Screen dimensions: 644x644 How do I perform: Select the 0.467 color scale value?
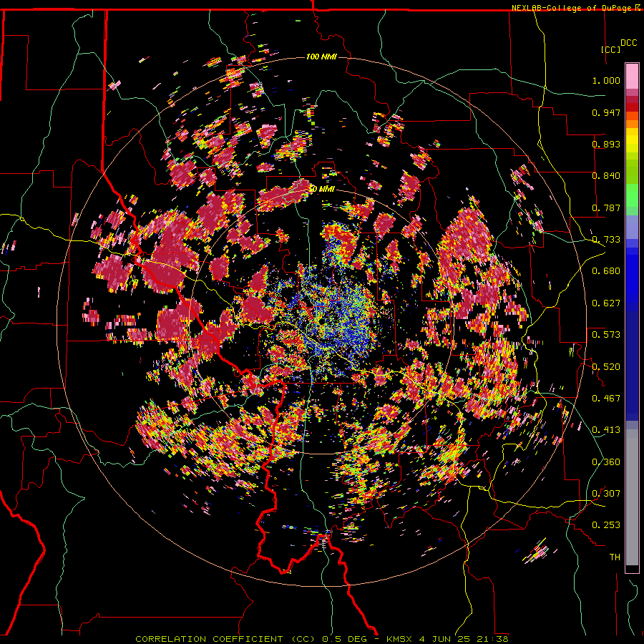606,399
